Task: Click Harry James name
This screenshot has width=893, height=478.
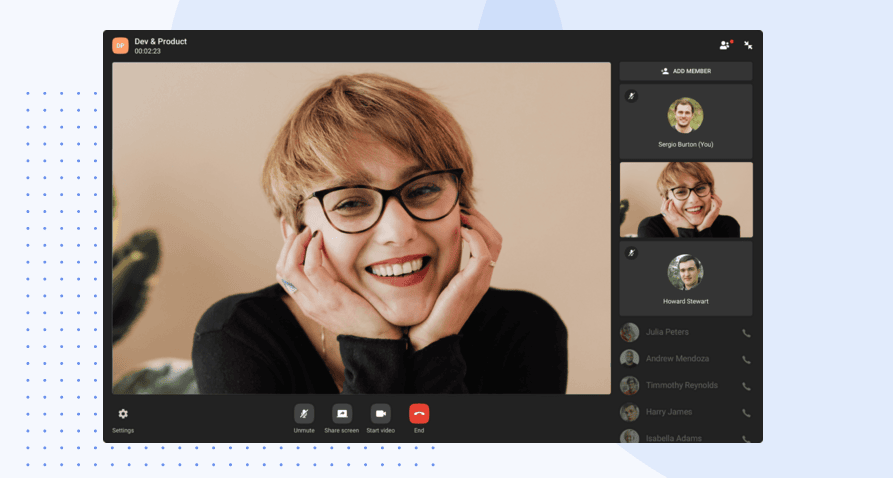Action: [x=669, y=411]
